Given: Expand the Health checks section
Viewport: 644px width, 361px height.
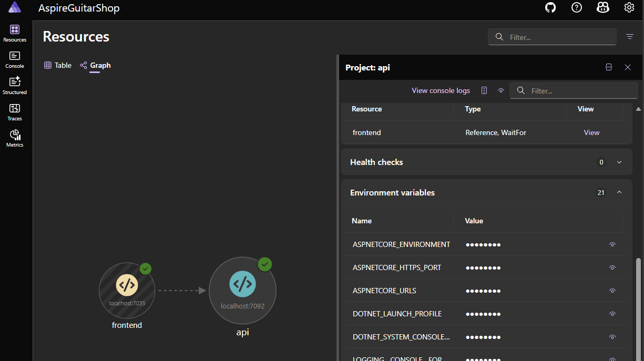Looking at the screenshot, I should click(619, 162).
